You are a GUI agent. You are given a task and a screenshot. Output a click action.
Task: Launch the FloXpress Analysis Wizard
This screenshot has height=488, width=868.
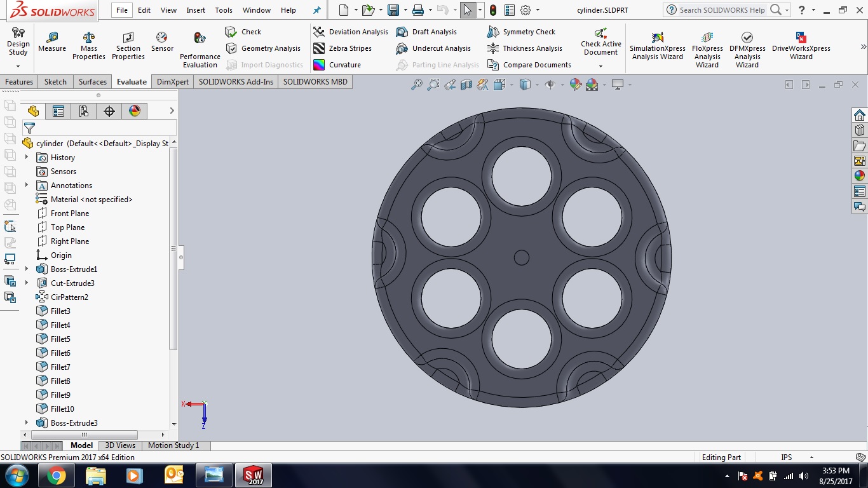[x=707, y=50]
